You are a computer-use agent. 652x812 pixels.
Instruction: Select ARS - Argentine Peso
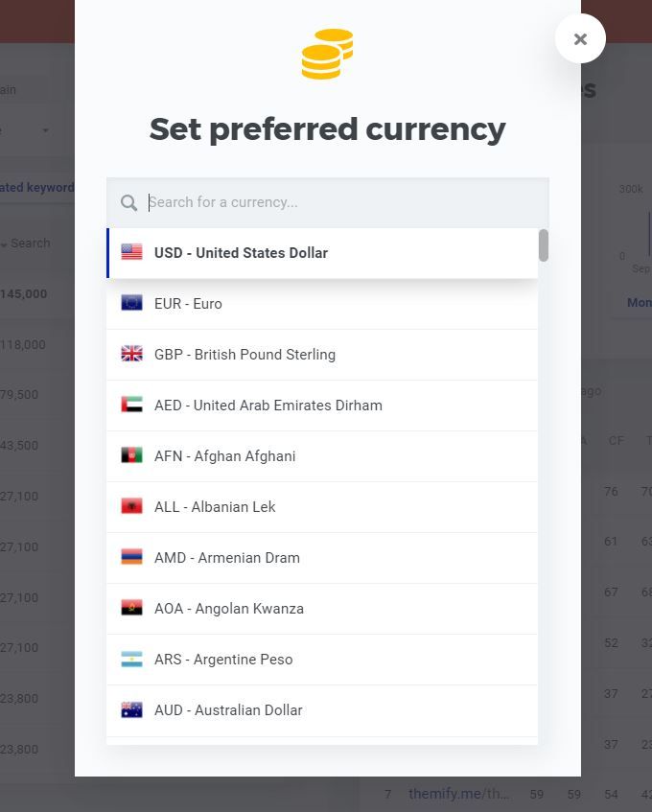point(322,660)
